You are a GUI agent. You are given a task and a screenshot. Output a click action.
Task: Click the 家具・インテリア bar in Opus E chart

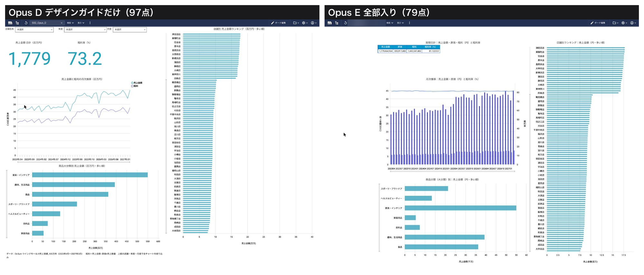pyautogui.click(x=460, y=208)
